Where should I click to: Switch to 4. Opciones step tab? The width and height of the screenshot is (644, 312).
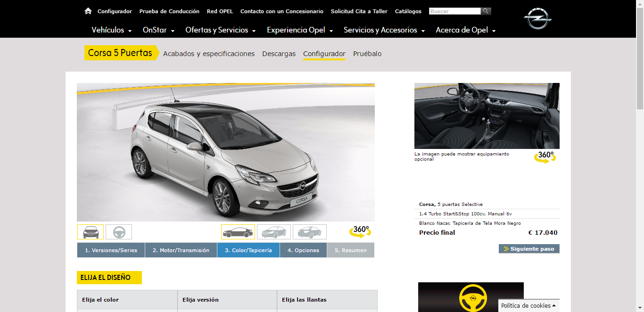point(303,250)
